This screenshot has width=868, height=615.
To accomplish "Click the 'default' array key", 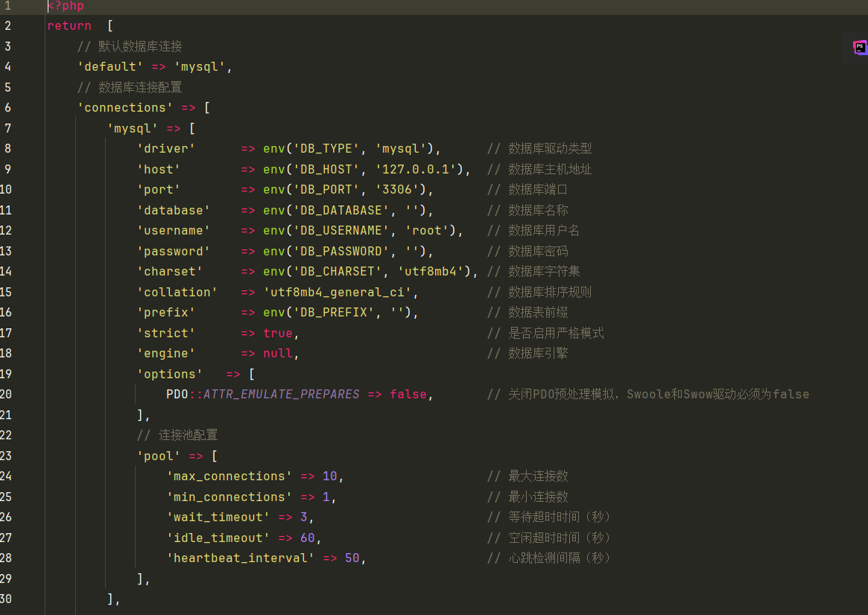I will 110,67.
